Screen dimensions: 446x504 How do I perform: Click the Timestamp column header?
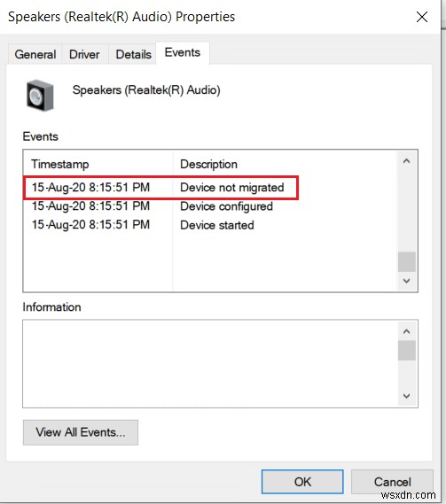point(98,164)
